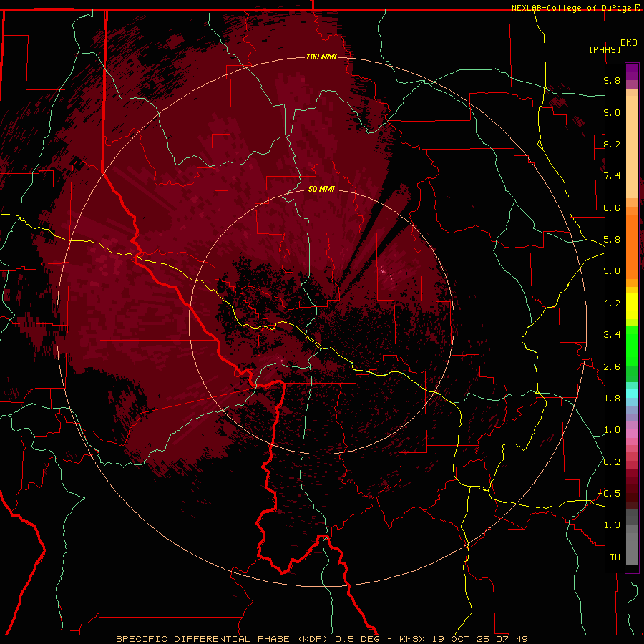The width and height of the screenshot is (644, 644).
Task: Click the 1.0 scale value
Action: point(612,430)
